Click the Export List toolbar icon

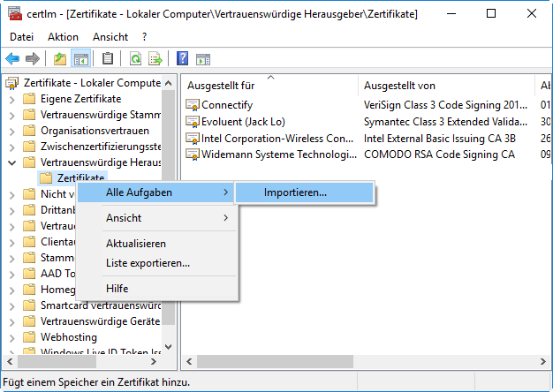click(x=155, y=59)
